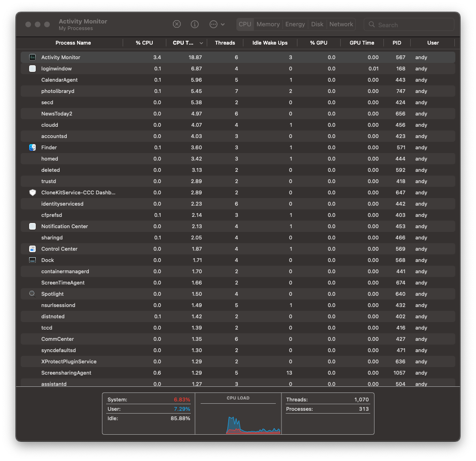Switch to the Network tab
The image size is (476, 461).
click(341, 24)
